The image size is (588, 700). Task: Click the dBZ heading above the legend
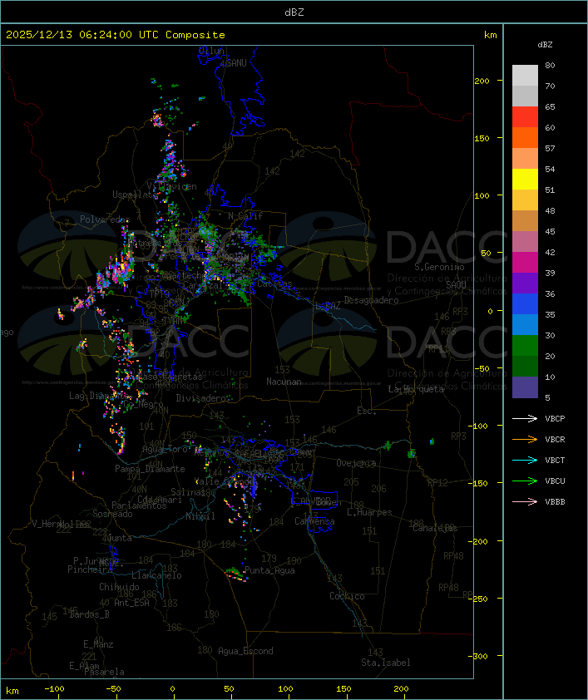545,45
